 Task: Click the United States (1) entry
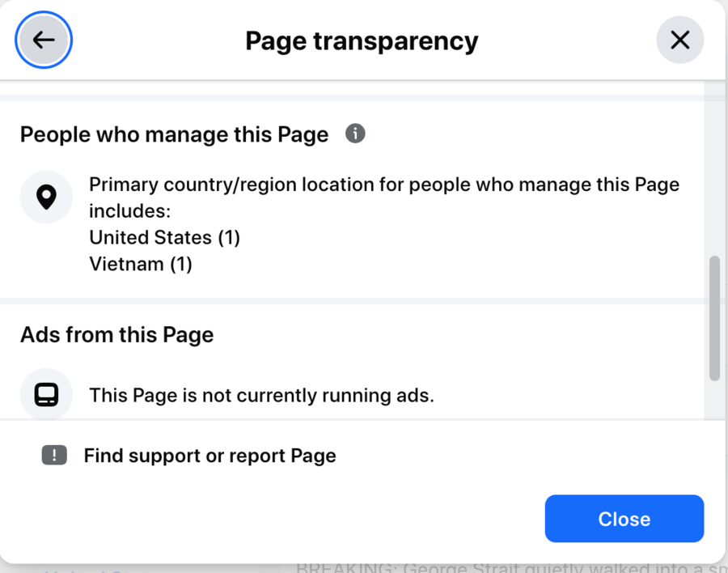tap(164, 237)
